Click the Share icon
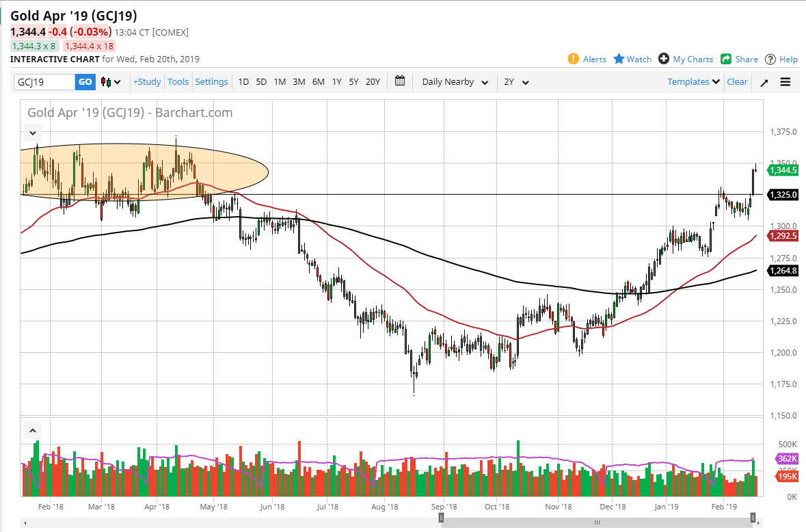806x532 pixels. [x=726, y=59]
